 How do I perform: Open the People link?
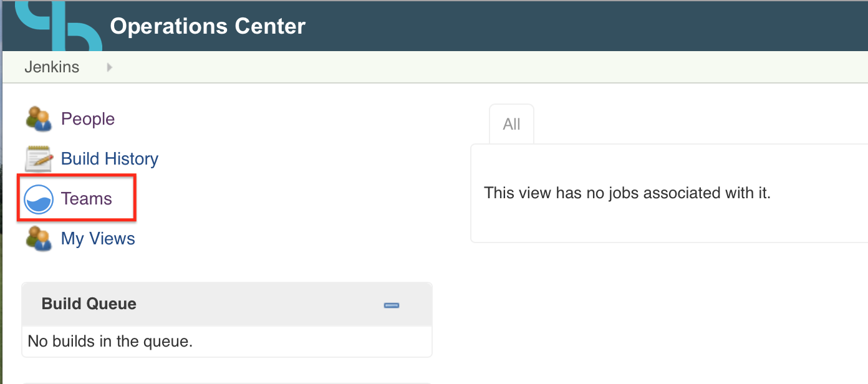88,119
